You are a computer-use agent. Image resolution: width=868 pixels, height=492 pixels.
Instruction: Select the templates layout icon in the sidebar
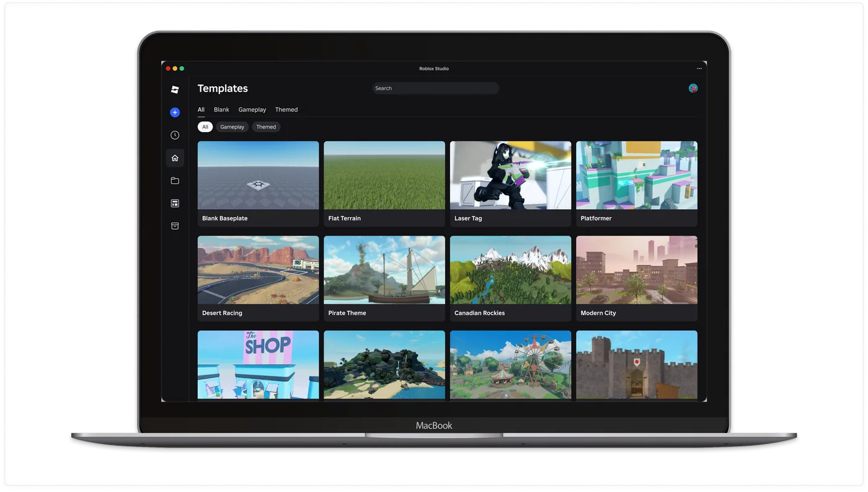175,204
